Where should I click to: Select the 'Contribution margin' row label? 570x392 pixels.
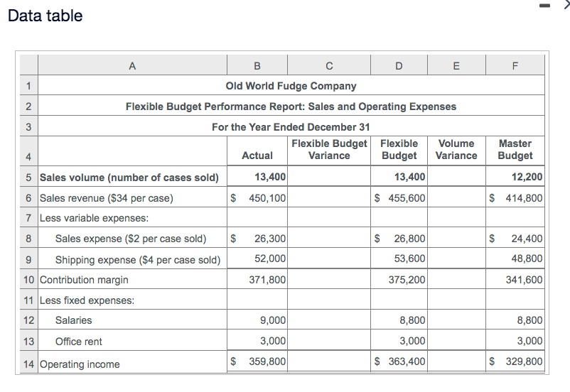point(84,280)
